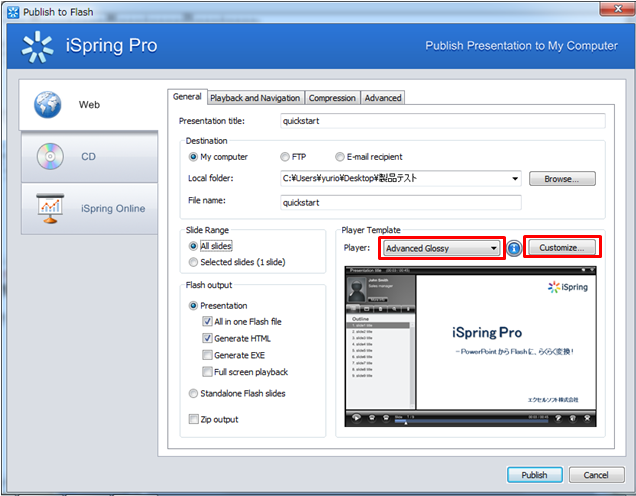Screen dimensions: 636x496
Task: Enable the Full screen playback checkbox
Action: point(207,372)
